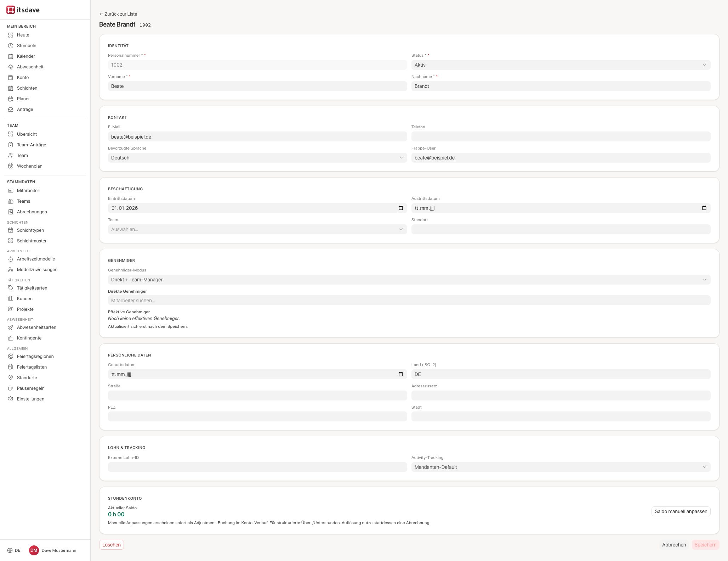Viewport: 728px width, 561px height.
Task: Open the Activity-Tracking dropdown
Action: pyautogui.click(x=561, y=467)
